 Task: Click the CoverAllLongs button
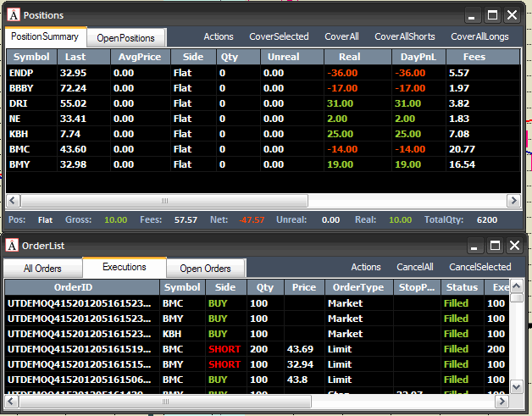[479, 36]
